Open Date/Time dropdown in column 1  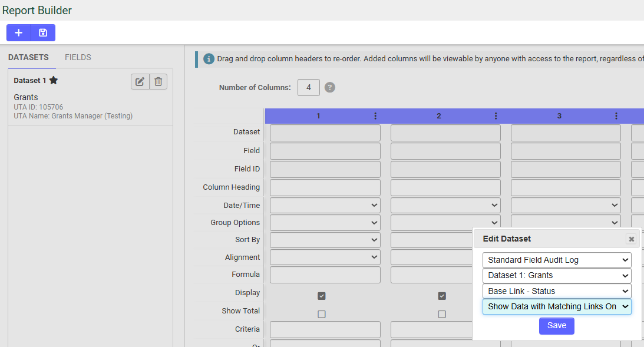(x=325, y=205)
